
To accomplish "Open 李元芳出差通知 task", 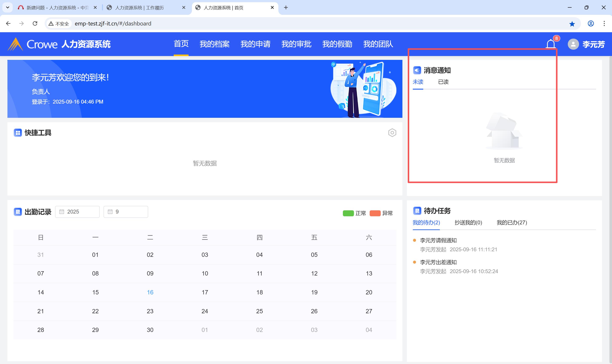I will click(x=438, y=262).
